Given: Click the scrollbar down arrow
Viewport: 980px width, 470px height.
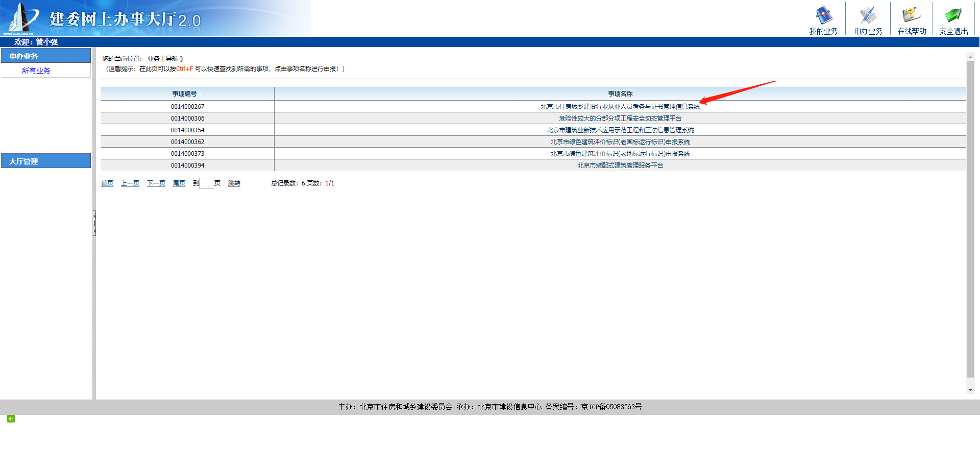Looking at the screenshot, I should (x=970, y=390).
